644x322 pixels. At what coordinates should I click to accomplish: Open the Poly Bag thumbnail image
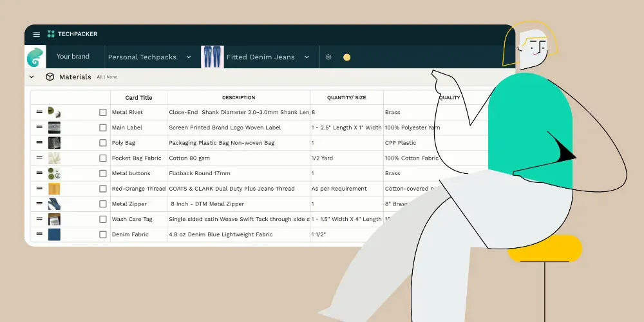[54, 143]
